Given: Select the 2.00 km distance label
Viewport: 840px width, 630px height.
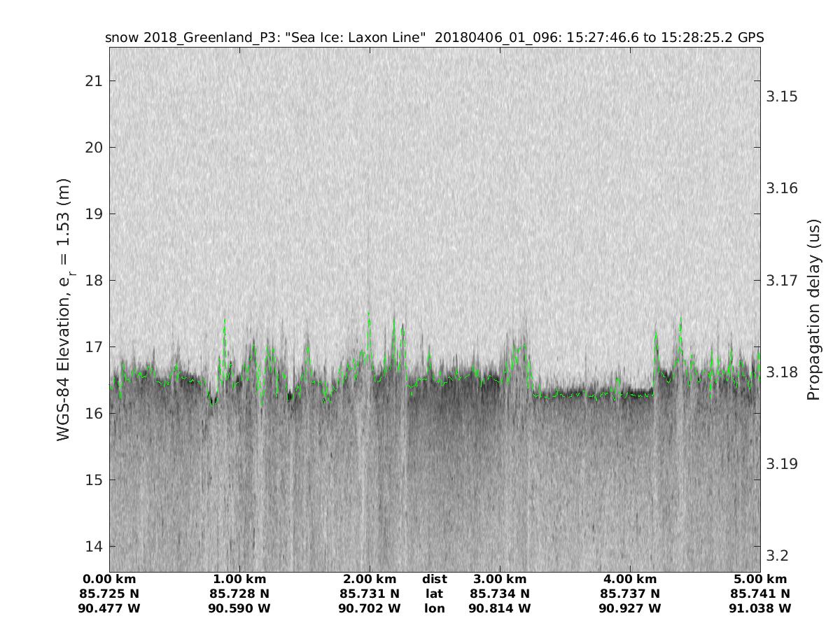Looking at the screenshot, I should click(370, 580).
